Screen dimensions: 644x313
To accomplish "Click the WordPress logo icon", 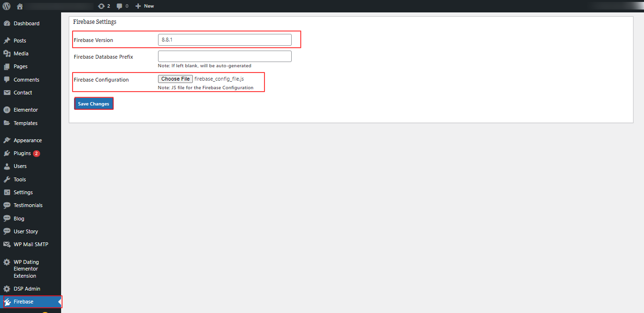I will [x=7, y=6].
